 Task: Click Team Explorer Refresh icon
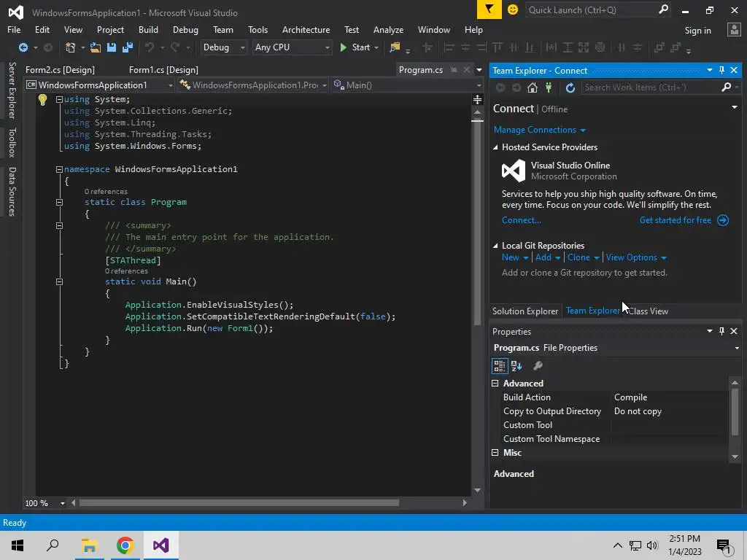[x=570, y=87]
